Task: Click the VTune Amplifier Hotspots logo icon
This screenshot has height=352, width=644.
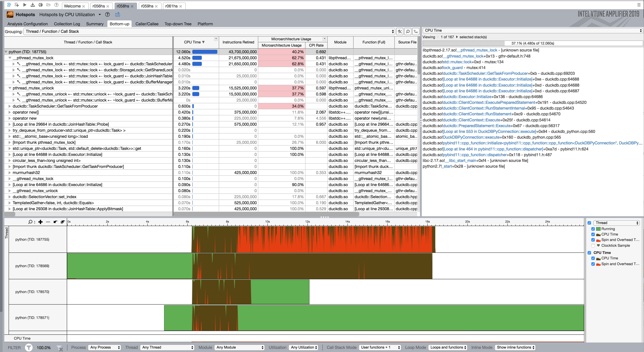Action: [10, 15]
